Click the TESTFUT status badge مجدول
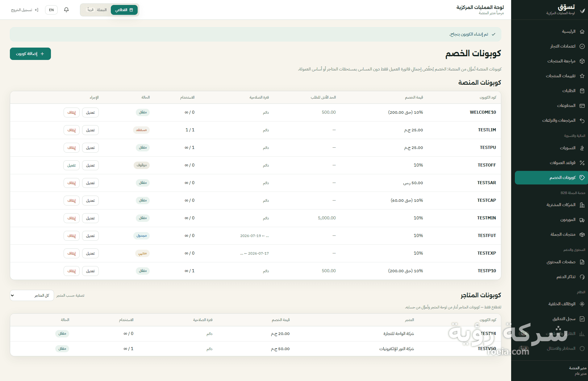Image resolution: width=588 pixels, height=381 pixels. click(142, 236)
